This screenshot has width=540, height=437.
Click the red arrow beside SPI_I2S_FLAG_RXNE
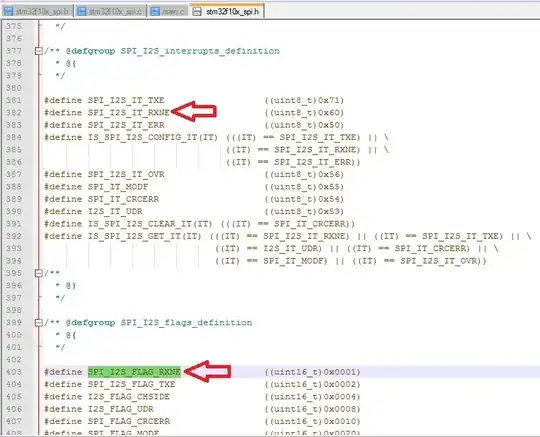coord(207,371)
